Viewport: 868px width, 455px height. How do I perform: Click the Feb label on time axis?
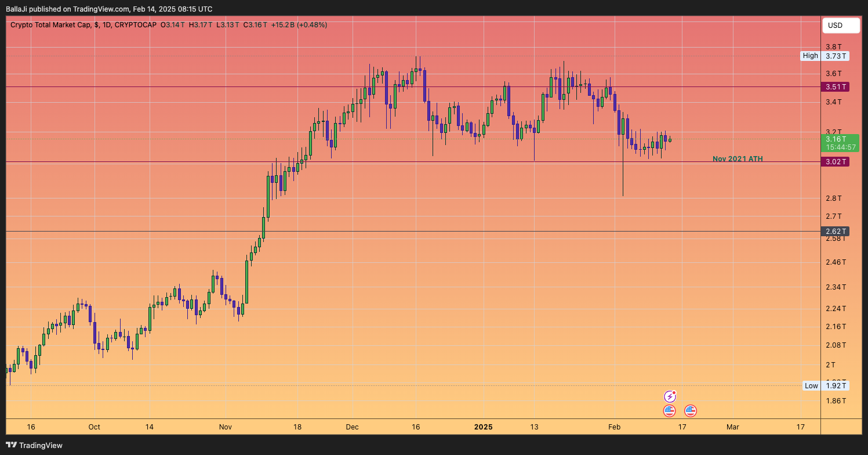[614, 427]
